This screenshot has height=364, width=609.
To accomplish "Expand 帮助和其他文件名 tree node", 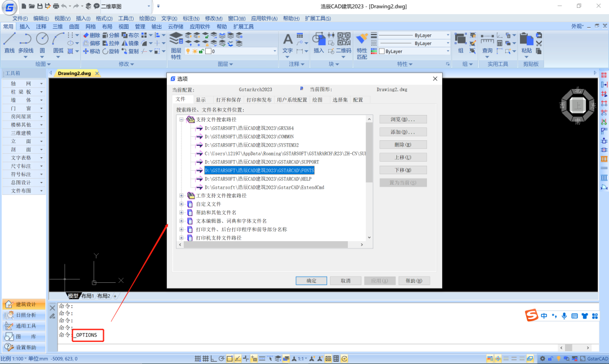I will coord(182,212).
